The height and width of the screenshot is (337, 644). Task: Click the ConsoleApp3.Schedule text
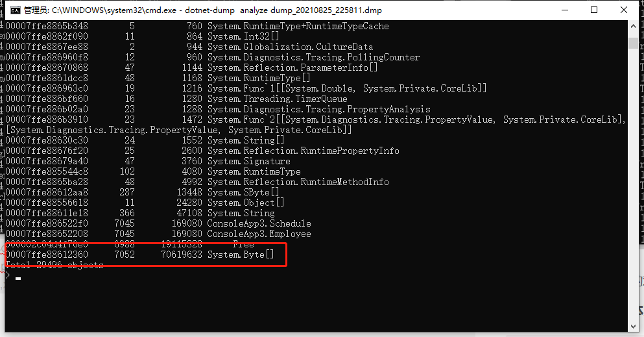pyautogui.click(x=259, y=223)
